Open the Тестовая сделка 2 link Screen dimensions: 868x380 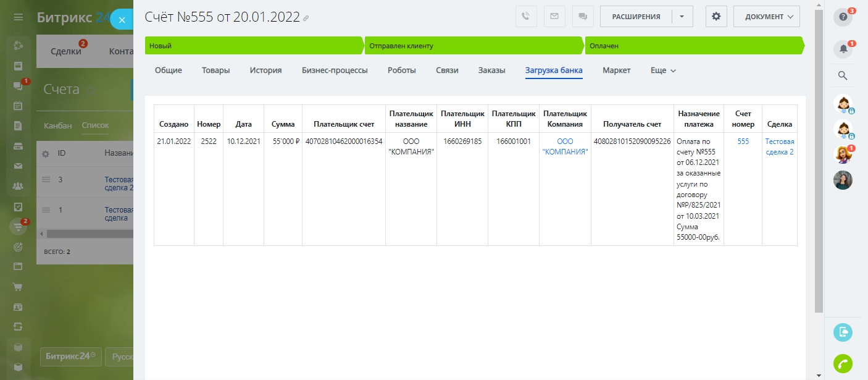pyautogui.click(x=779, y=146)
